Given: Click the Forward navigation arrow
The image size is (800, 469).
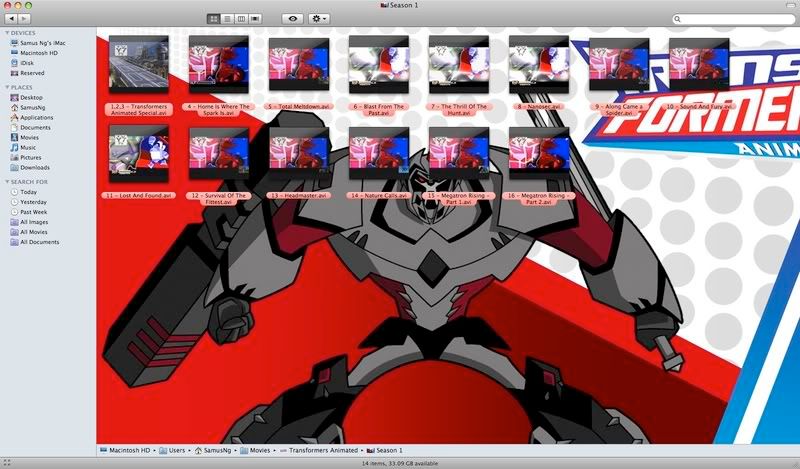Looking at the screenshot, I should tap(24, 19).
